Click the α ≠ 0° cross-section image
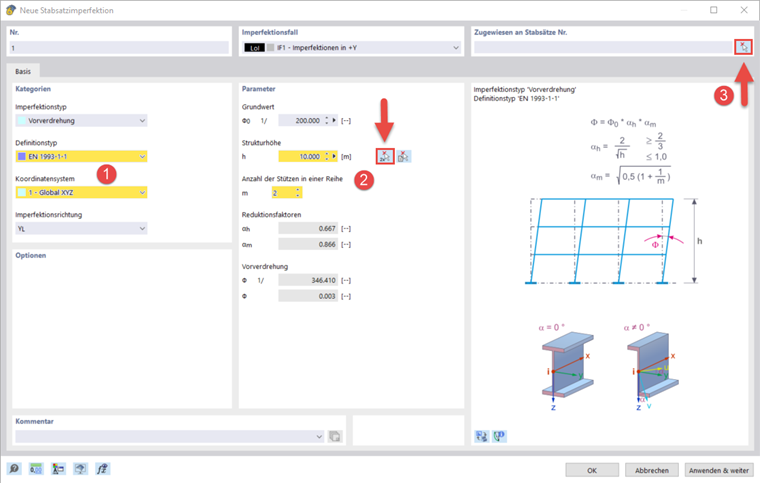Image resolution: width=760 pixels, height=483 pixels. click(x=652, y=367)
